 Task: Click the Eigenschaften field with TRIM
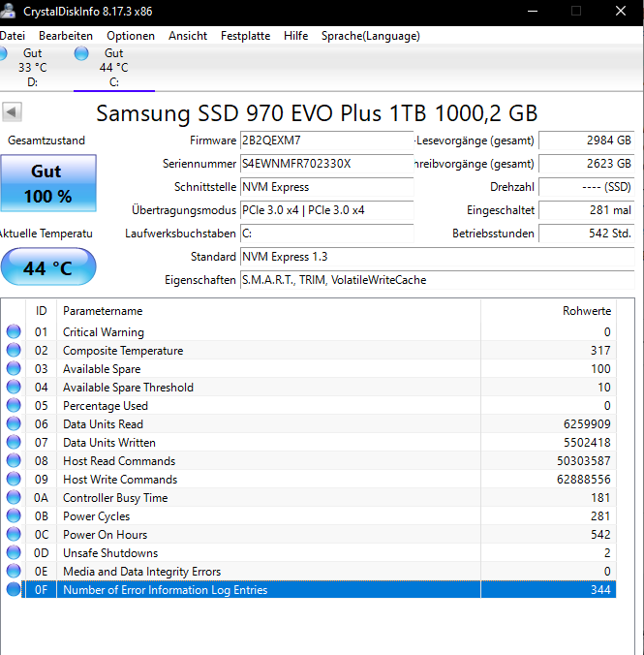(x=438, y=280)
